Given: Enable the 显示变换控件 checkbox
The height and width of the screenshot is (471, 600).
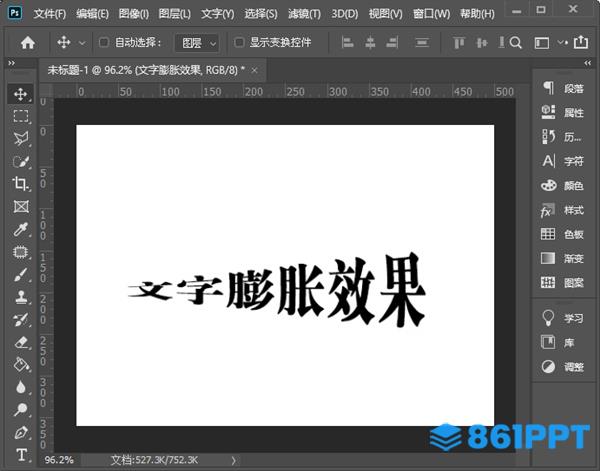Looking at the screenshot, I should (239, 42).
